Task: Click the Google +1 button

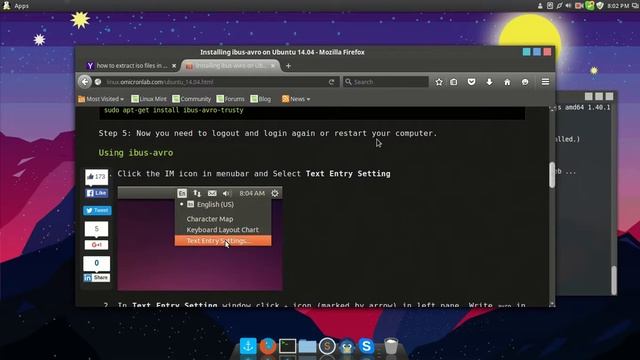Action: pyautogui.click(x=97, y=245)
